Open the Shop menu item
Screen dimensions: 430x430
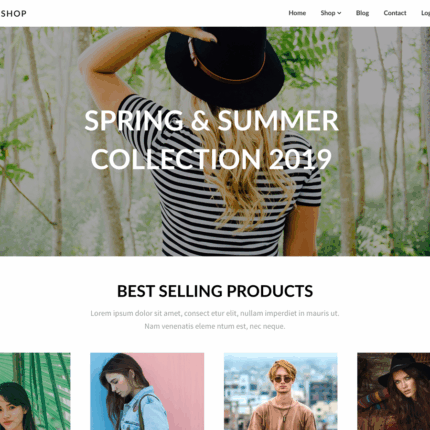[x=328, y=13]
